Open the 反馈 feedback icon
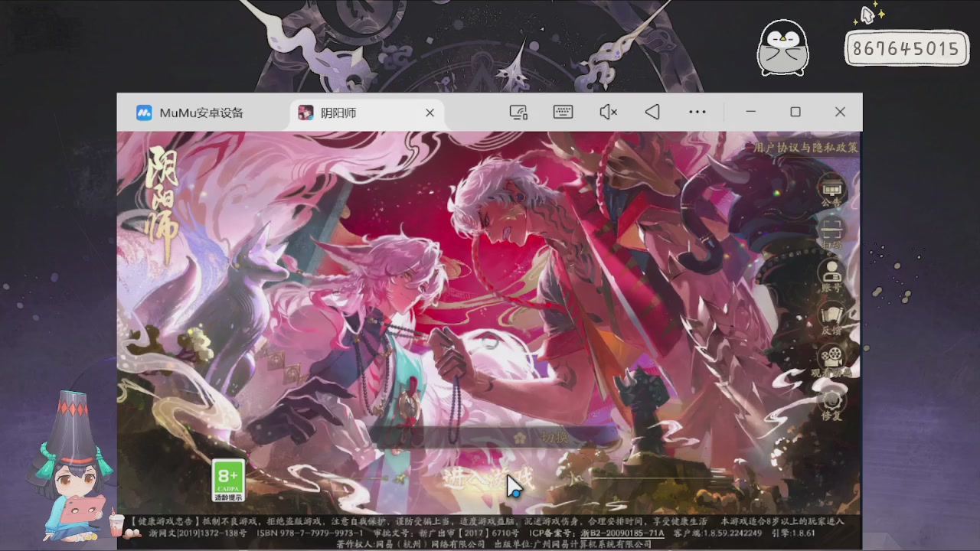Viewport: 980px width, 551px height. click(831, 319)
